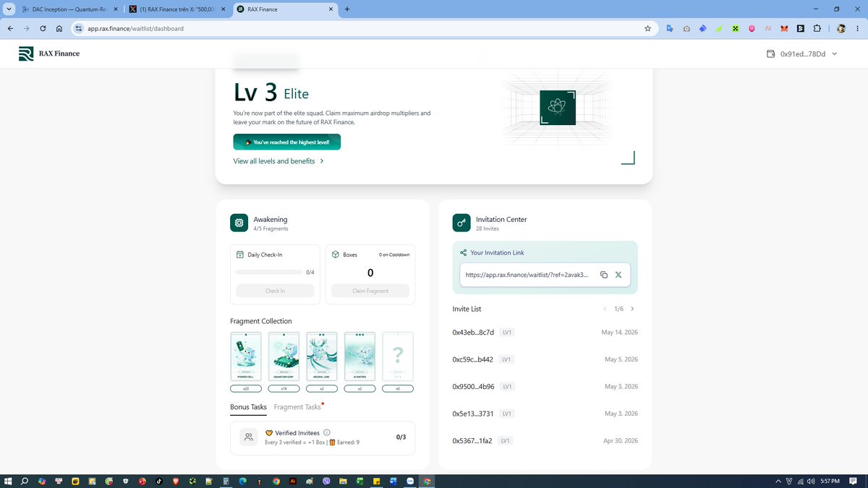Viewport: 868px width, 488px height.
Task: Share invitation link on X
Action: (618, 275)
